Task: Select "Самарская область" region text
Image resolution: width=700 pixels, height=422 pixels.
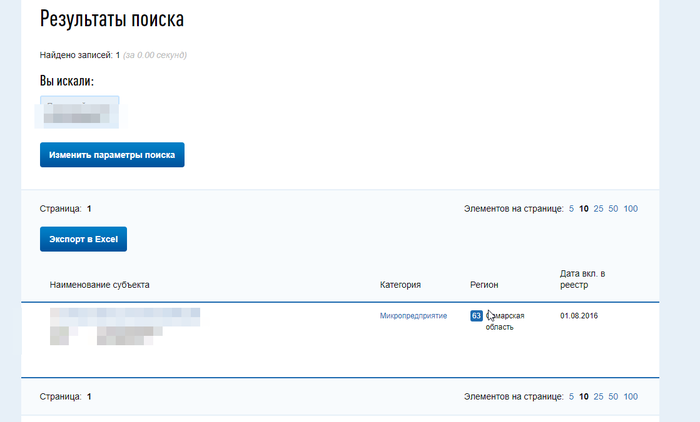Action: point(506,321)
